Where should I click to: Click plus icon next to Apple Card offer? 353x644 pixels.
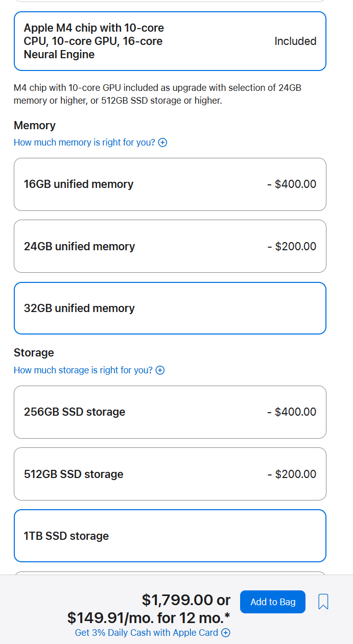[225, 633]
